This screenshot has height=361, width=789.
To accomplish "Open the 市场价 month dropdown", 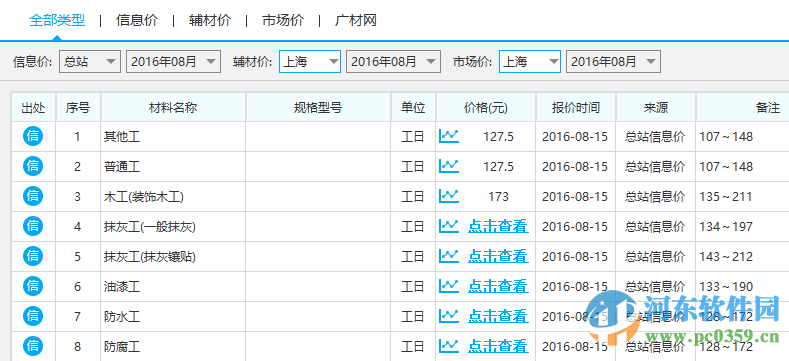I will tap(613, 62).
